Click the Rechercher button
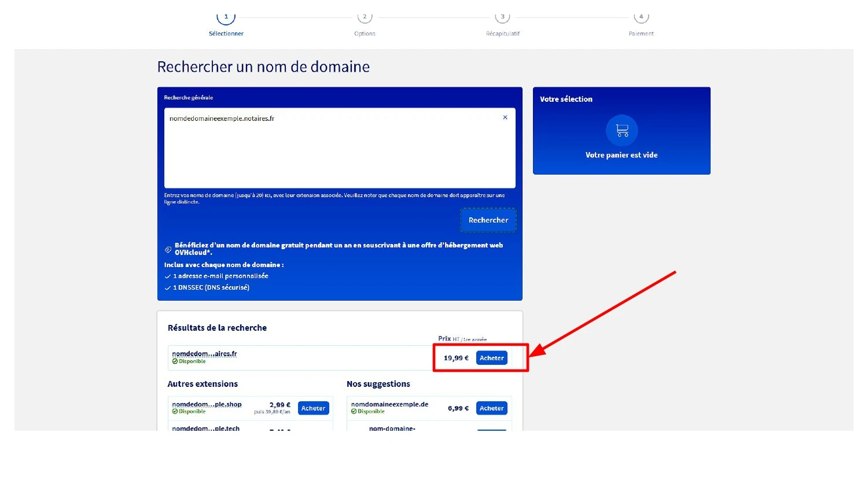 tap(488, 220)
